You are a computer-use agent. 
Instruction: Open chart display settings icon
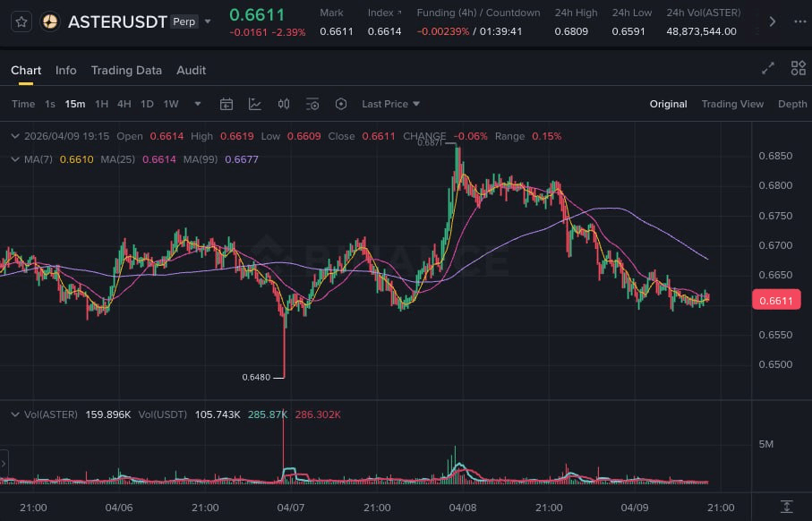click(x=312, y=104)
